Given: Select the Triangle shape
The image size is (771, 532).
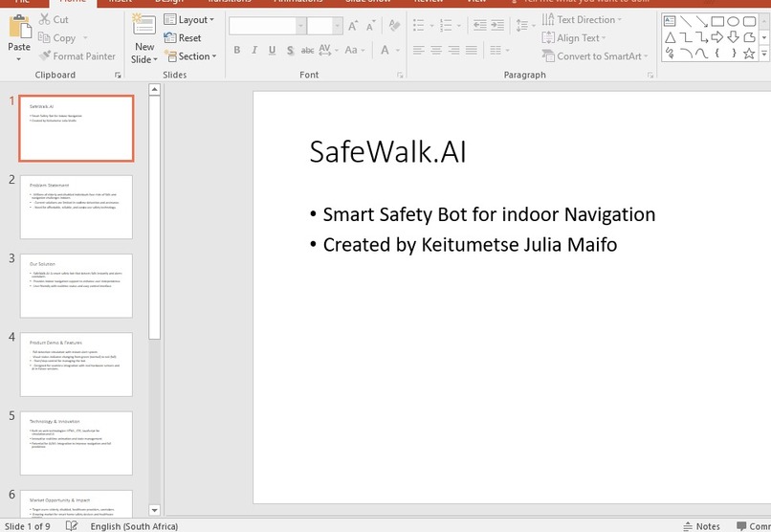Looking at the screenshot, I should [x=670, y=37].
